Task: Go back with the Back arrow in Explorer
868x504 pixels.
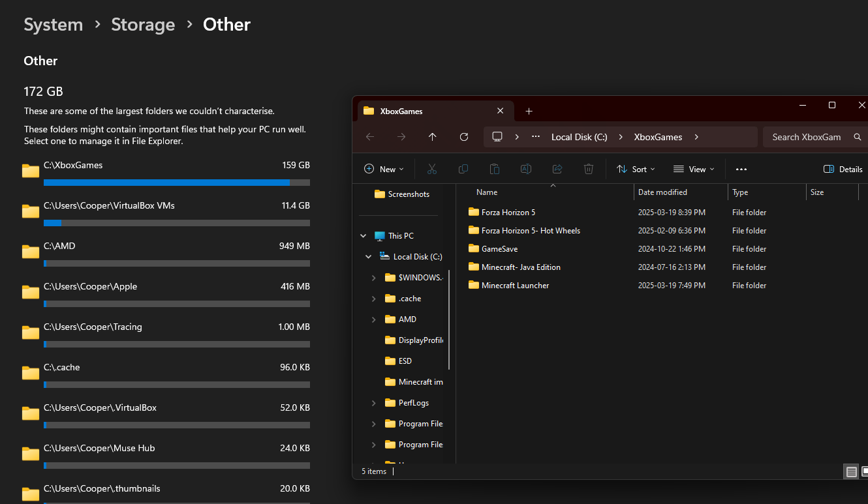Action: point(370,137)
